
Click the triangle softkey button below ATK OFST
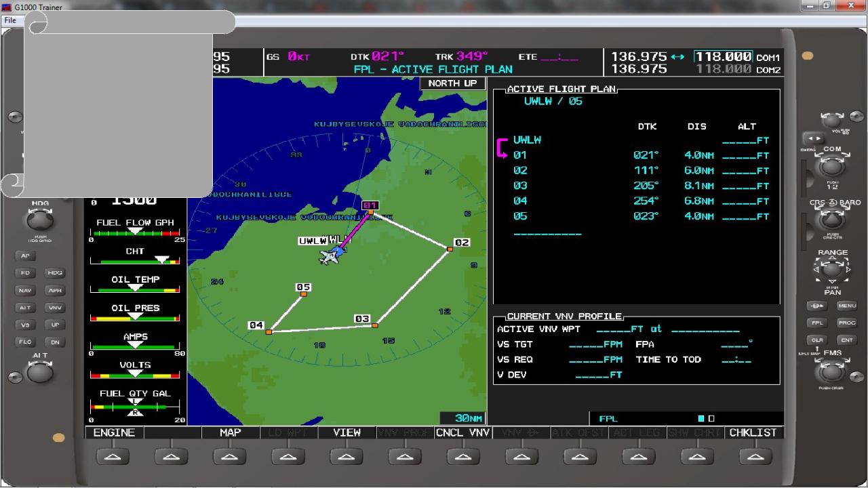pyautogui.click(x=580, y=457)
